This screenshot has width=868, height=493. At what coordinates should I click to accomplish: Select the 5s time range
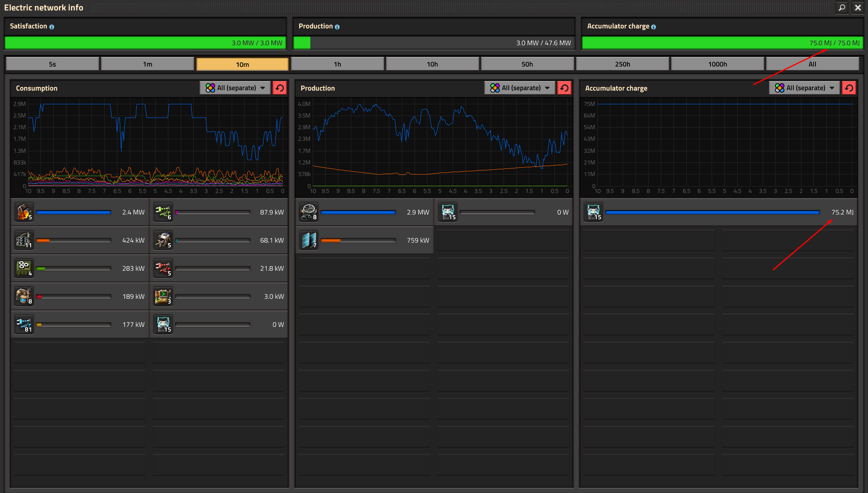point(53,64)
